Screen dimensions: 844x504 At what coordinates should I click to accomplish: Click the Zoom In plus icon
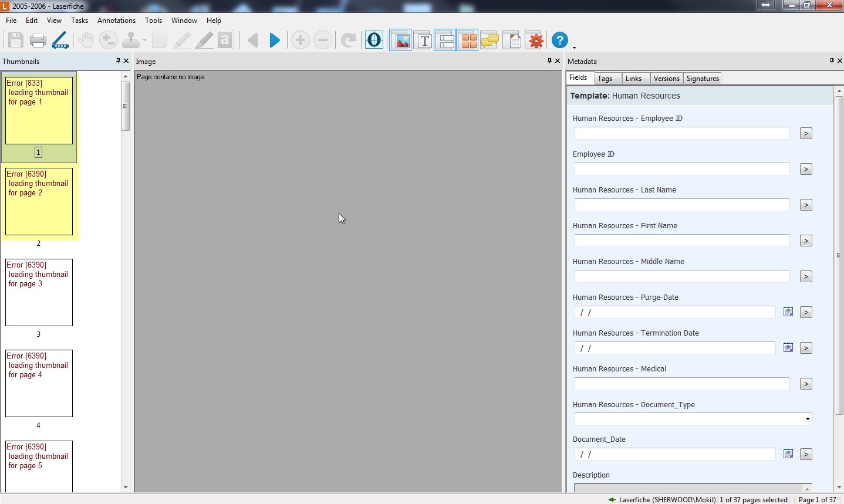point(301,40)
